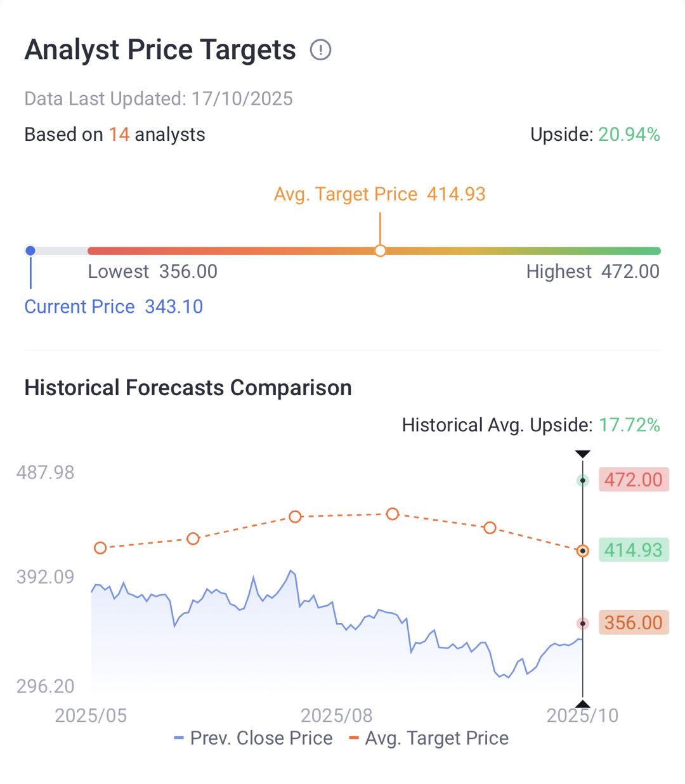Viewport: 685px width, 784px height.
Task: Click the green 20.94% upside value
Action: point(629,134)
